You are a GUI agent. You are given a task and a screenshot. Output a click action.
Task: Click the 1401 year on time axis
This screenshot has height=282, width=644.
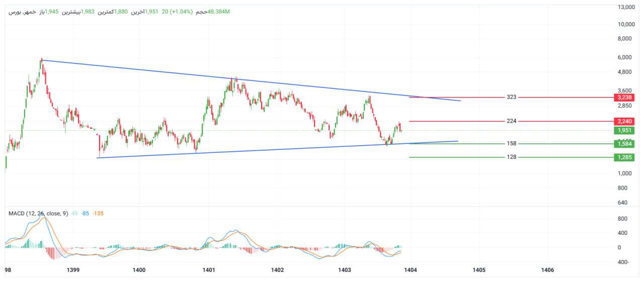(x=209, y=270)
